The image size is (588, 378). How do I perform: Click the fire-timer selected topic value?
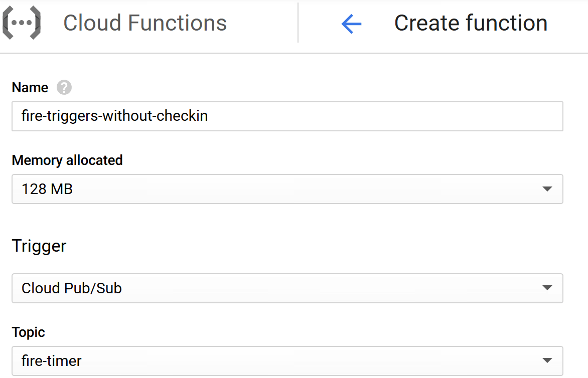point(52,360)
